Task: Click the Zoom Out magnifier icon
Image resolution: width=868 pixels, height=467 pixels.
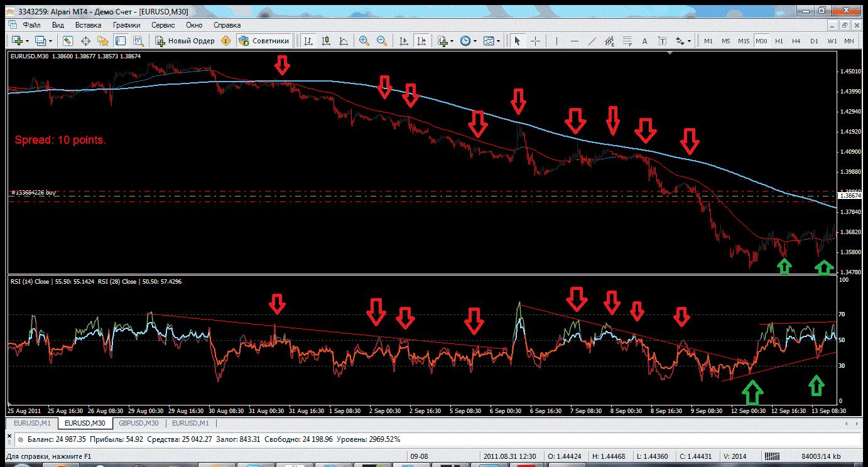Action: click(x=381, y=41)
